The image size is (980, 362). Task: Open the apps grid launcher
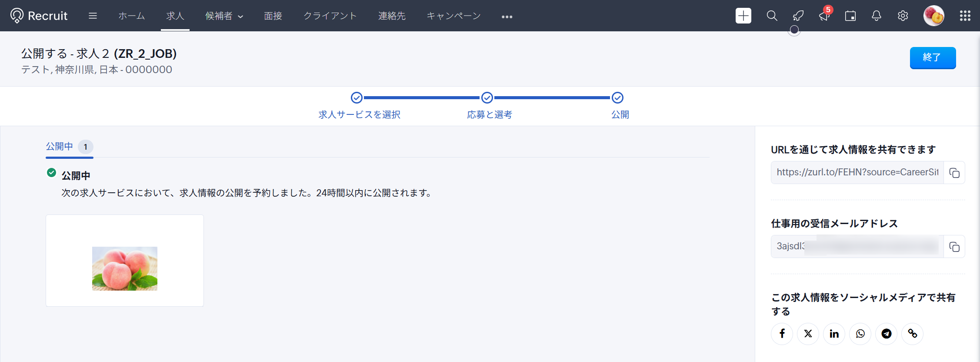[965, 16]
